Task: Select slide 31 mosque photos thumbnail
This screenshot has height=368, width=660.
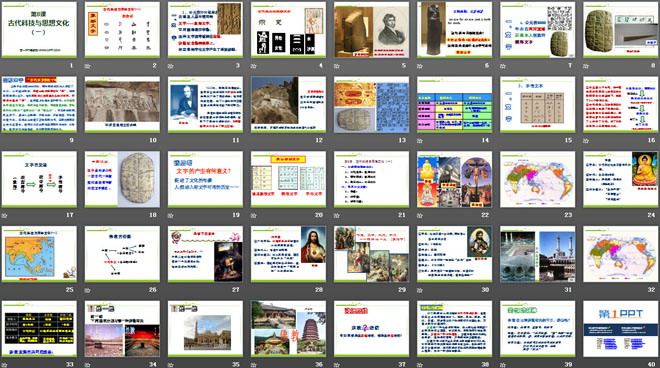Action: (538, 254)
